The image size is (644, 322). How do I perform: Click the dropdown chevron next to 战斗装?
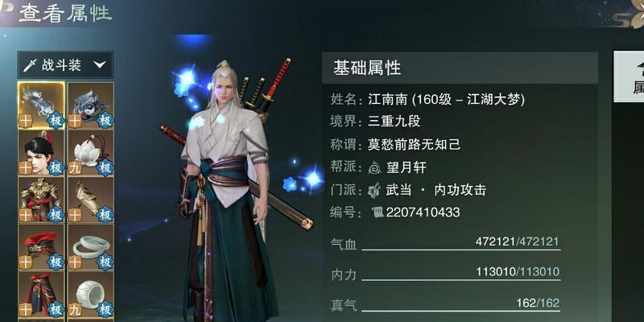point(99,64)
